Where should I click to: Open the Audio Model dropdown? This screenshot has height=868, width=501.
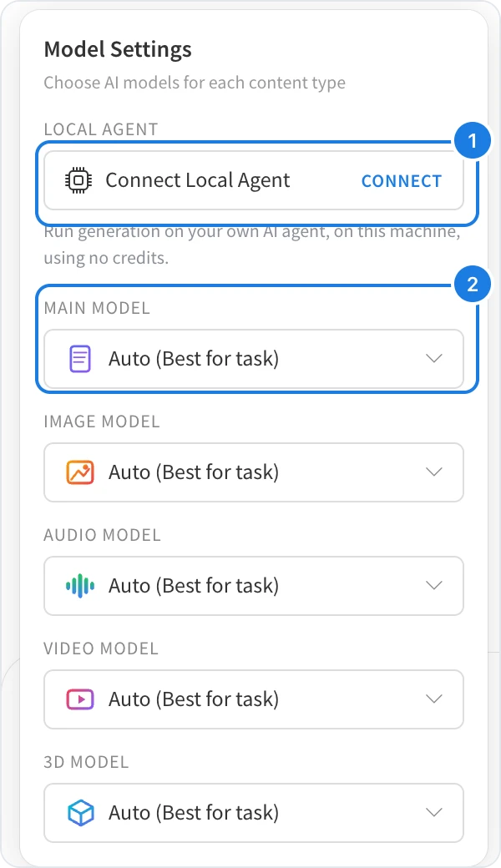(x=254, y=586)
